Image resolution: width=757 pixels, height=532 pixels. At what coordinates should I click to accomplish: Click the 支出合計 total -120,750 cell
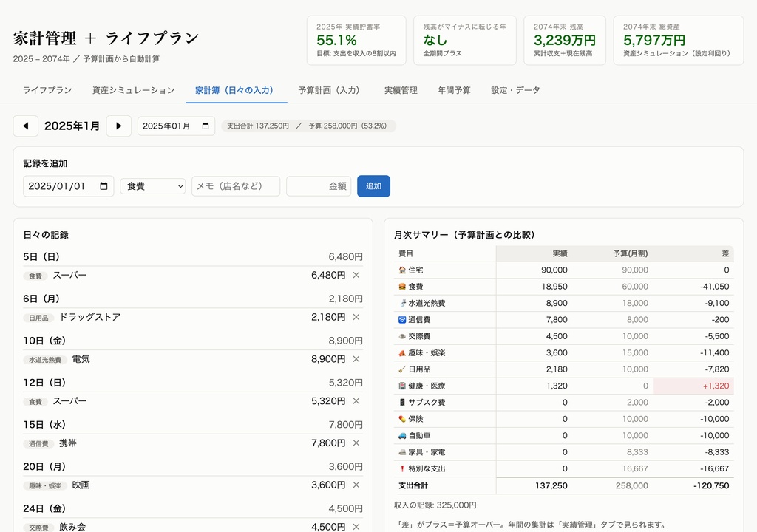(x=693, y=485)
